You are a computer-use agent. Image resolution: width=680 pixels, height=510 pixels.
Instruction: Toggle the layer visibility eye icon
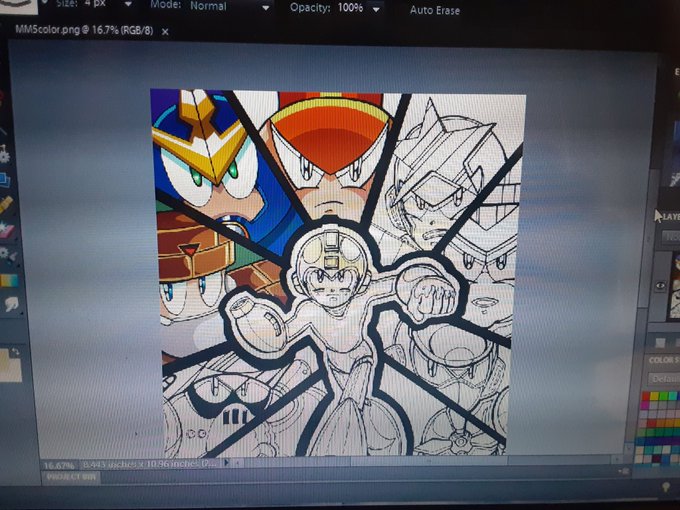pyautogui.click(x=660, y=285)
